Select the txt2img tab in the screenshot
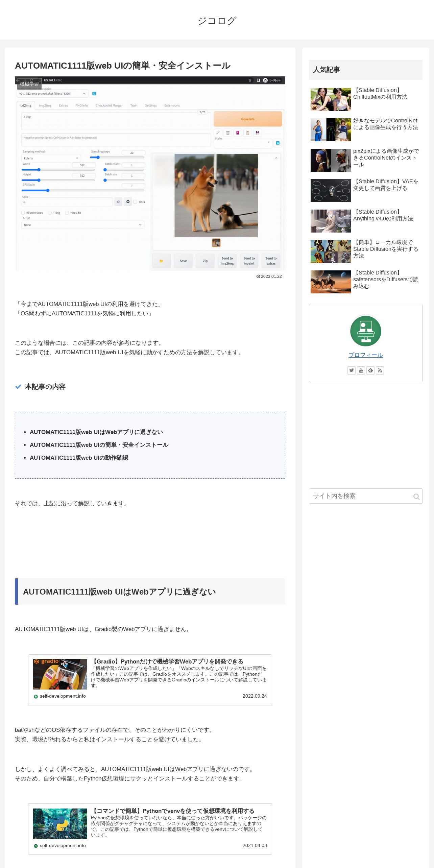The width and height of the screenshot is (434, 868). tap(26, 105)
